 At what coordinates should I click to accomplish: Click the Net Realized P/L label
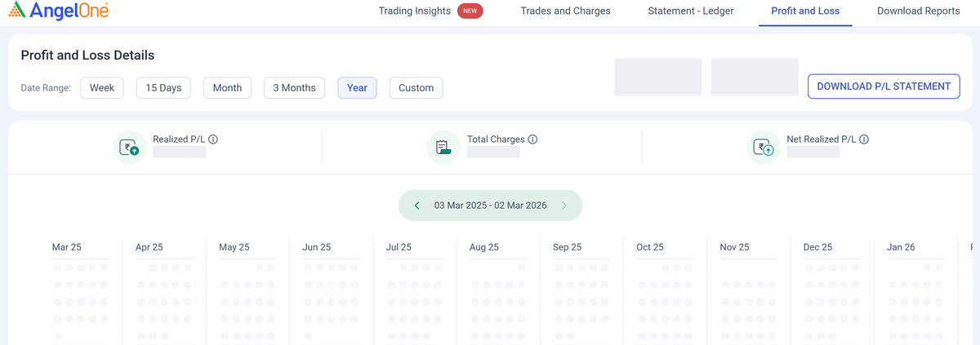[x=822, y=139]
